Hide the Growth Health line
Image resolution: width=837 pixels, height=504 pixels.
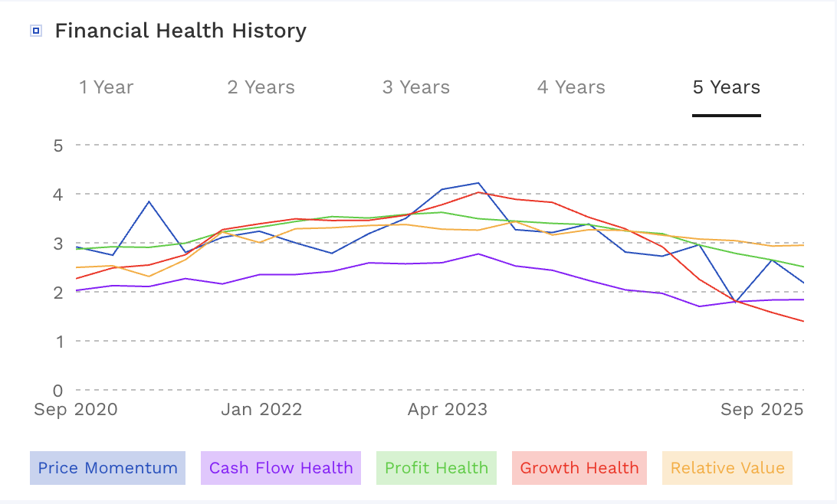pos(579,467)
